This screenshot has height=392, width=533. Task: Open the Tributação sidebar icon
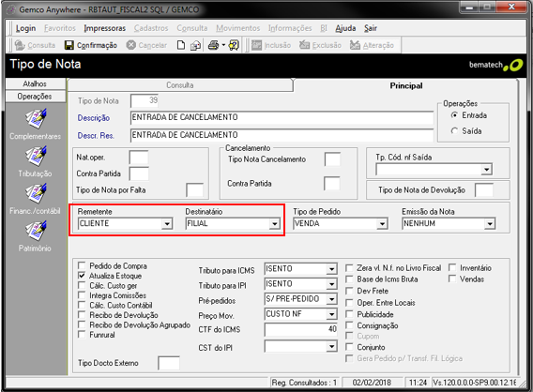pyautogui.click(x=36, y=157)
